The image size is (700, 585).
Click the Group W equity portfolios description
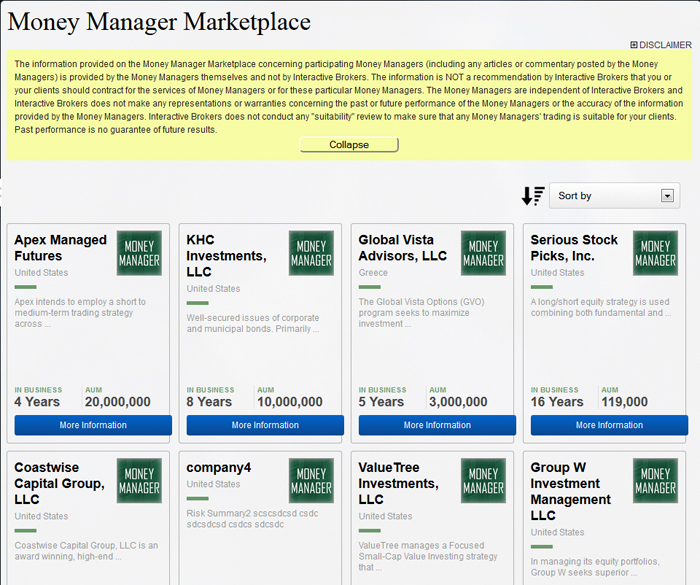(595, 567)
